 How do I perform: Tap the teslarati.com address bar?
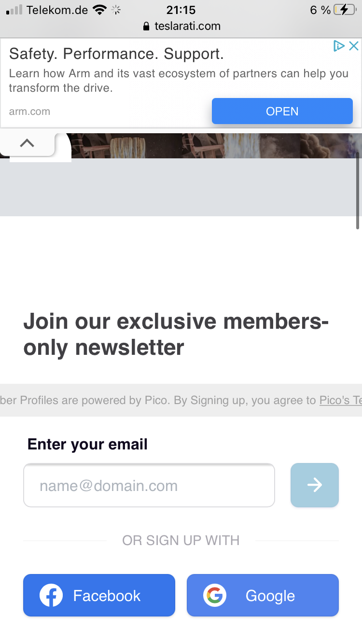coord(181,26)
